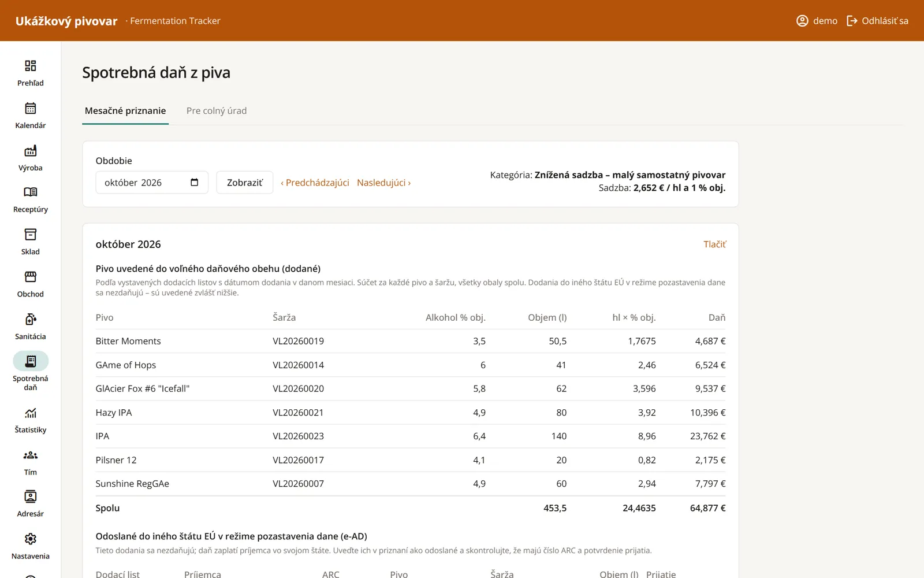
Task: Switch to Pre colný úrad tab
Action: [217, 110]
